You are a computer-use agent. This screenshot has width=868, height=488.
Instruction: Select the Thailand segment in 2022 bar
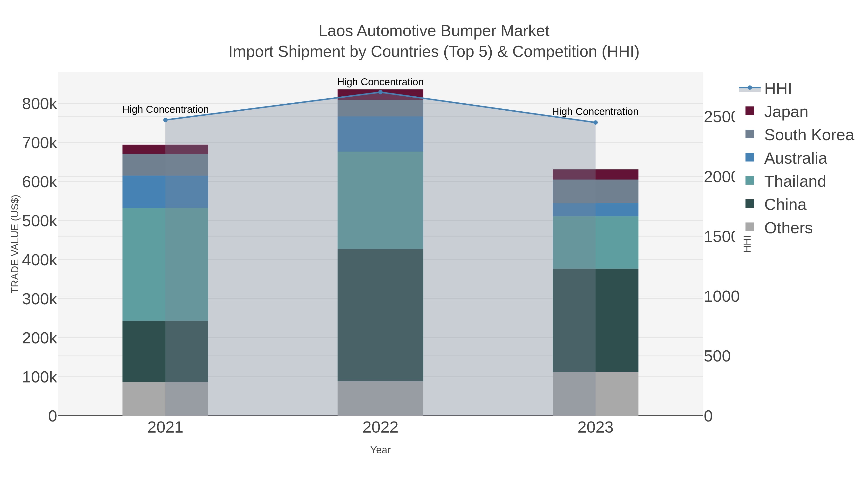tap(380, 201)
